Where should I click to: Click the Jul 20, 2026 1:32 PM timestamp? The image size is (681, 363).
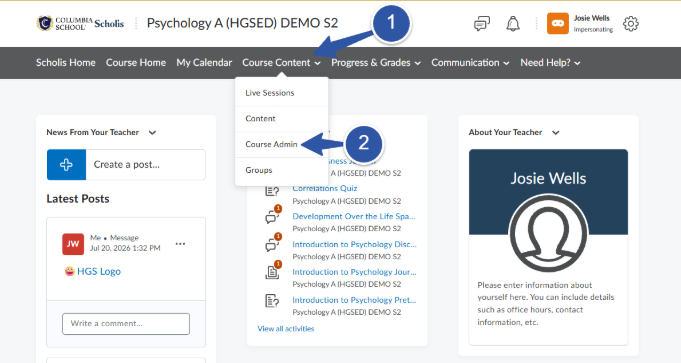125,248
